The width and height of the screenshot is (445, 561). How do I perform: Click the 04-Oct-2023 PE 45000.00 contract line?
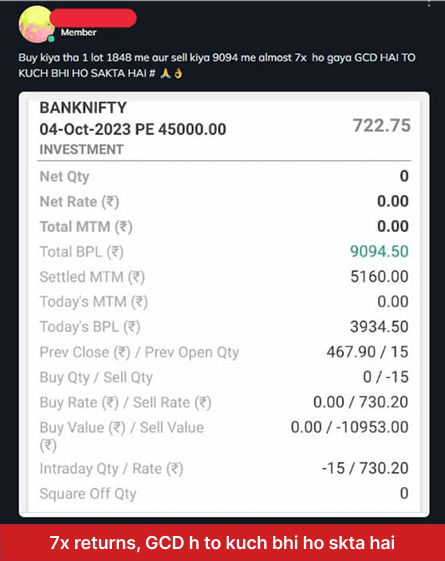(x=133, y=129)
